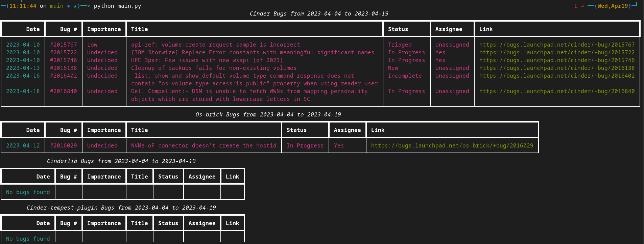Click the exit code '1' in prompt
Screen dimensions: 644x244
pyautogui.click(x=575, y=6)
